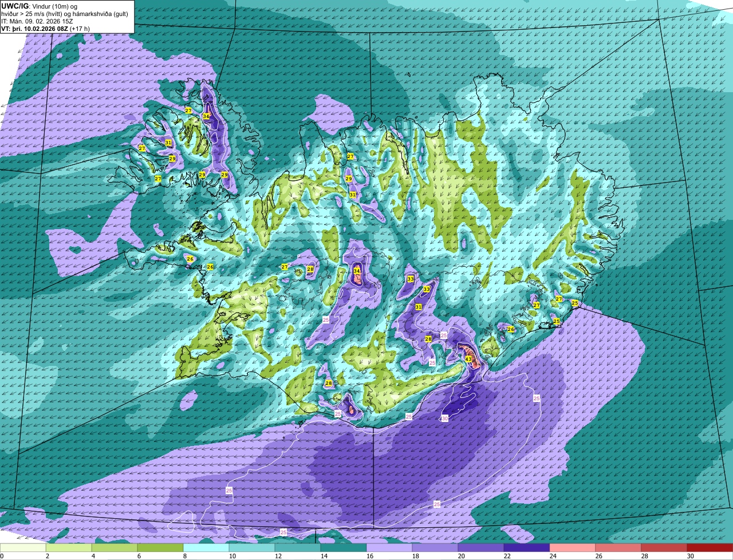Select the 2–4 light yellow-green legend swatch

69,548
